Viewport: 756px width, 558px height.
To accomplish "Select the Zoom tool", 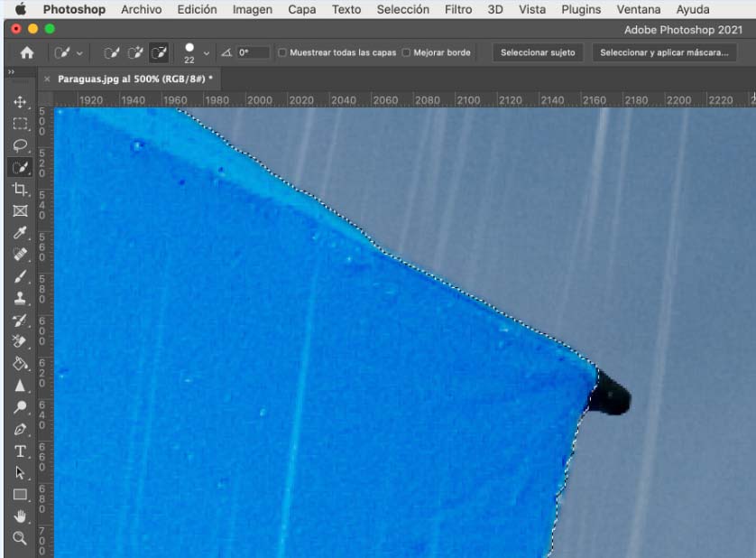I will (20, 539).
